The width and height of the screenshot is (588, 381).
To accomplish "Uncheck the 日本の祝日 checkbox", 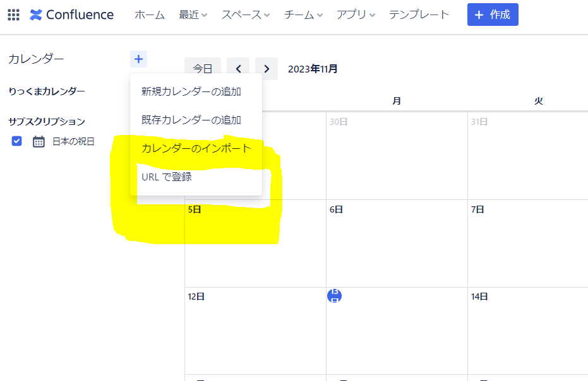I will pyautogui.click(x=16, y=141).
